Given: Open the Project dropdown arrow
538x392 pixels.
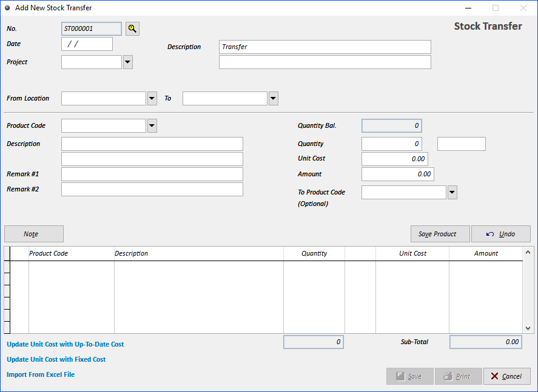Looking at the screenshot, I should pos(127,62).
